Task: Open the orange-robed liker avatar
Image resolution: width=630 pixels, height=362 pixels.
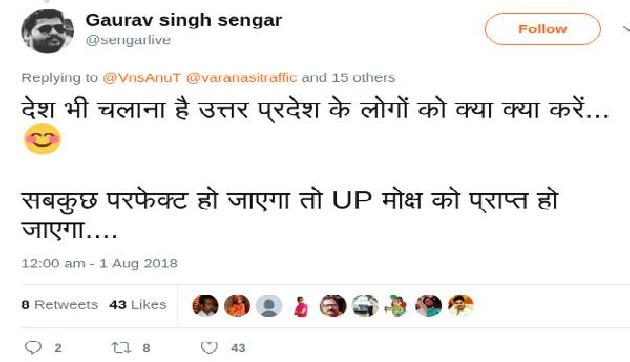Action: coord(237,305)
